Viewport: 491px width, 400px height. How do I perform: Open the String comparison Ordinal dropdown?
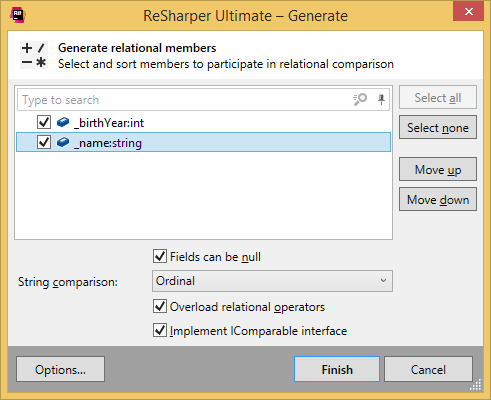coord(272,281)
